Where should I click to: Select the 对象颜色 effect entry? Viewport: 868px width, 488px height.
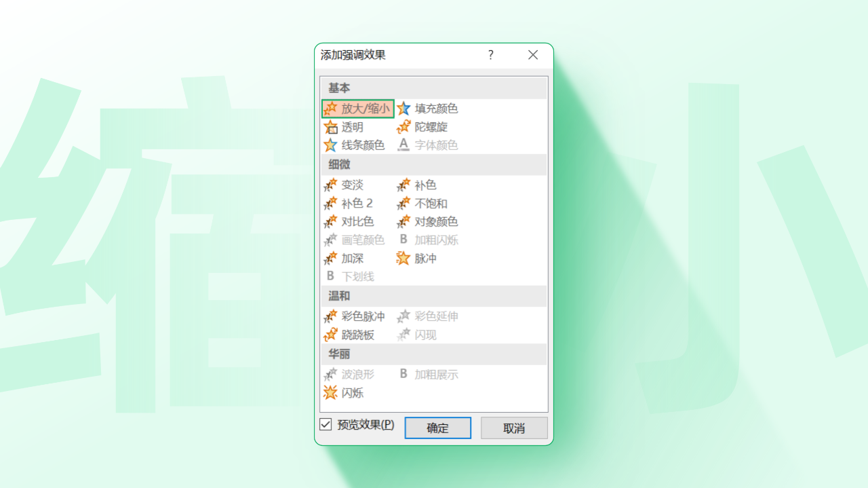pos(427,222)
